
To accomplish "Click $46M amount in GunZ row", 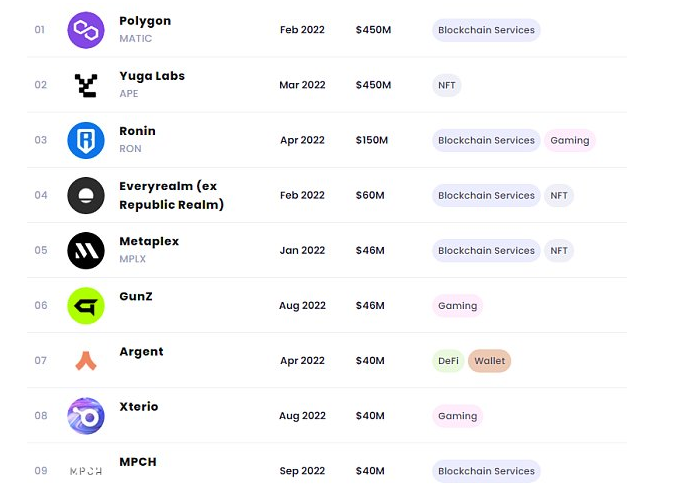I will pos(370,306).
